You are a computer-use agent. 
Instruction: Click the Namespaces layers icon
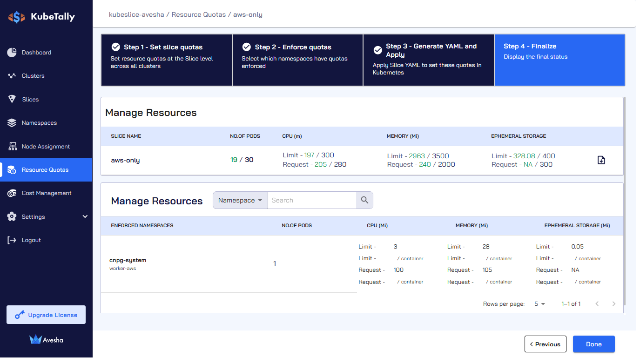pos(12,123)
